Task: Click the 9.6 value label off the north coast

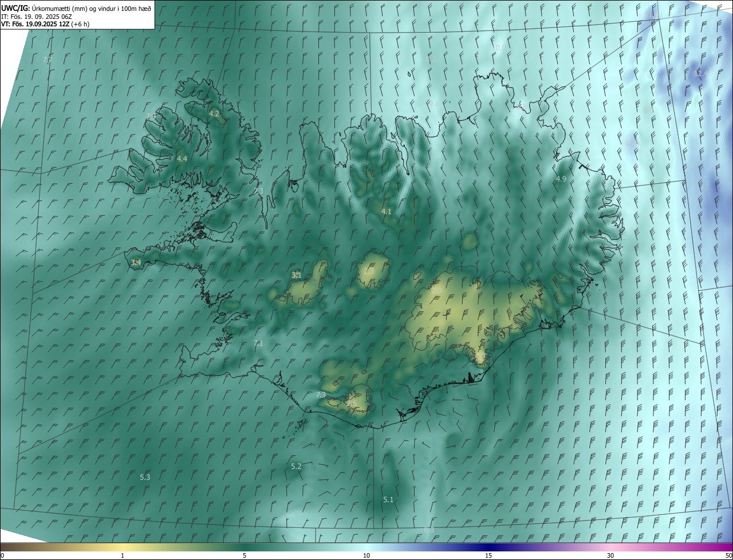Action: 434,104
